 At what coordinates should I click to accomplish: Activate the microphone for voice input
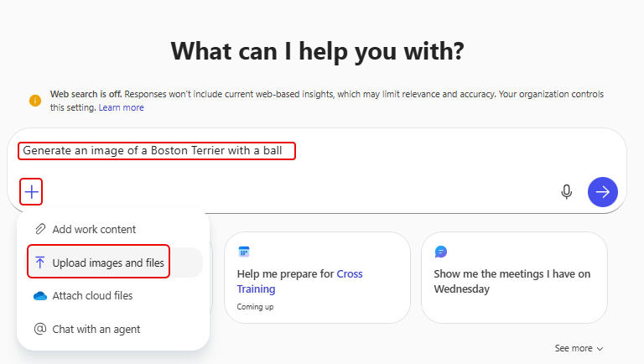[x=566, y=192]
